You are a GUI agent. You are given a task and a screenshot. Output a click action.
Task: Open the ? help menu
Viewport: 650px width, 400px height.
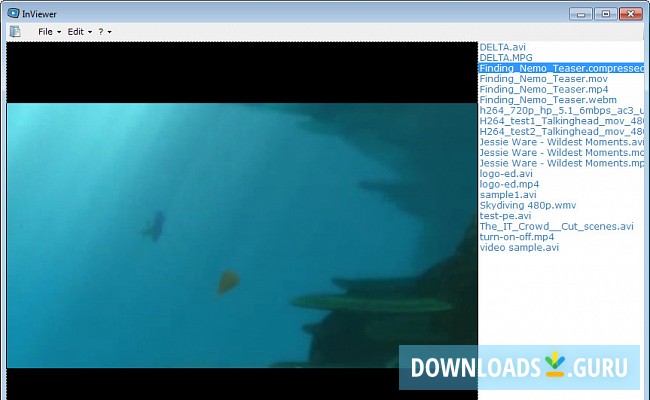coord(104,32)
